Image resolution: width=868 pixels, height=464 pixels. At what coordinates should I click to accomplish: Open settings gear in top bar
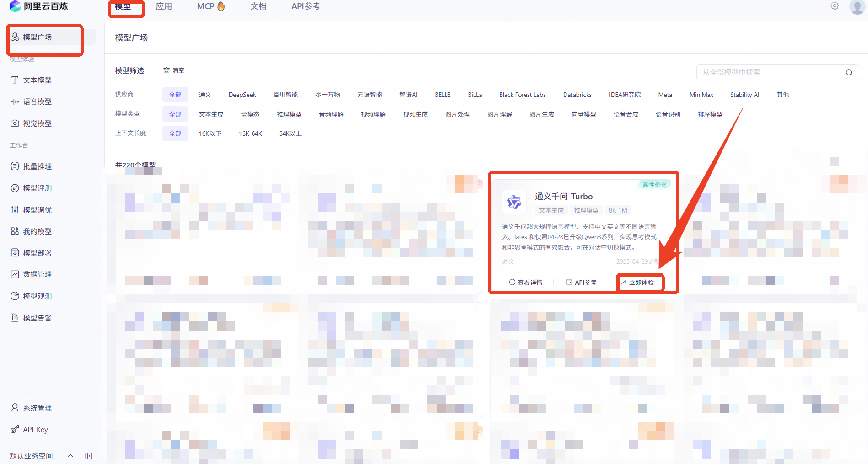pyautogui.click(x=835, y=6)
